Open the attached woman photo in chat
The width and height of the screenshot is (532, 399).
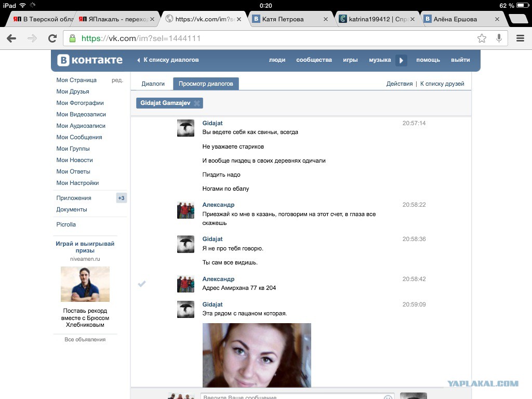point(257,355)
